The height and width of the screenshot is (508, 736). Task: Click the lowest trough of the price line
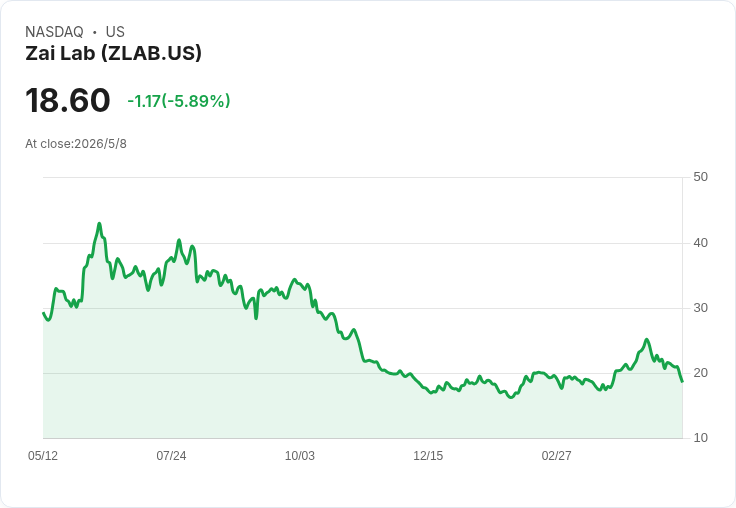click(x=511, y=397)
